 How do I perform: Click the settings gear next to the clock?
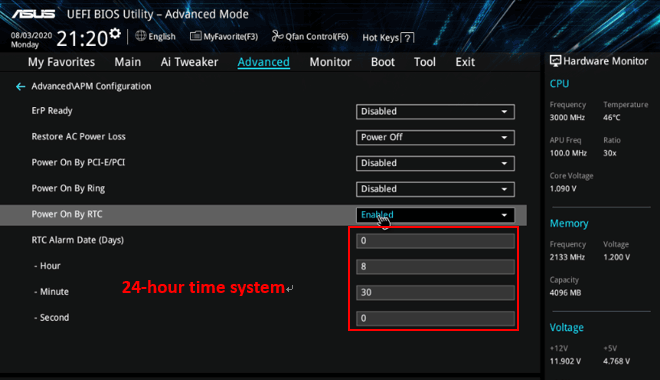[x=115, y=34]
